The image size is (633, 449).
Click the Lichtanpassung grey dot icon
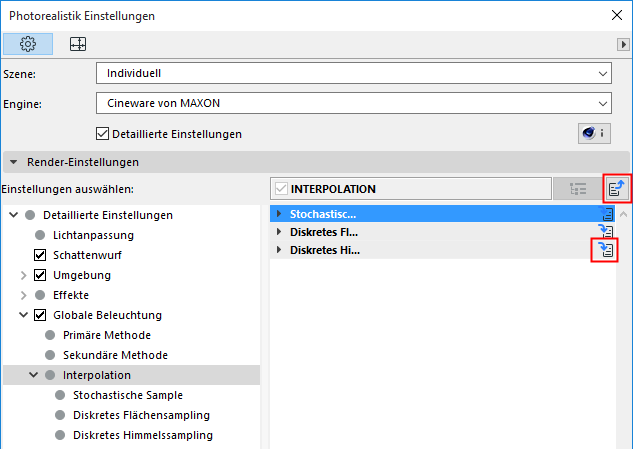40,235
